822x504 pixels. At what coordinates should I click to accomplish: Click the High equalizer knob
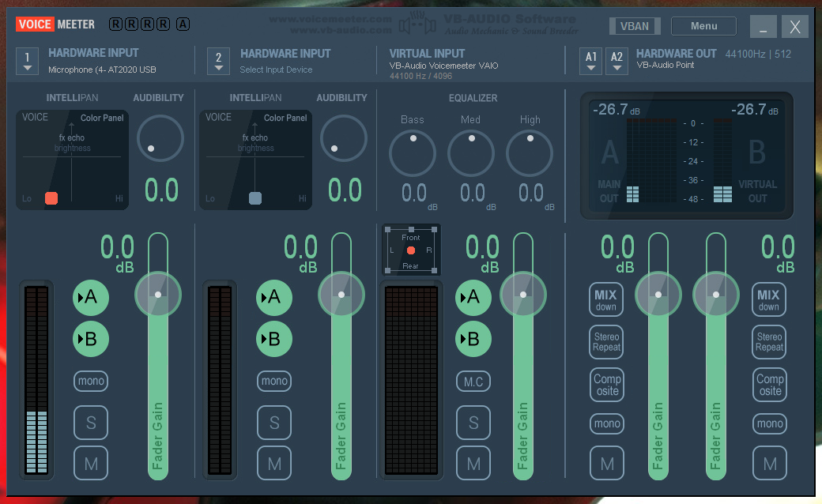[530, 153]
